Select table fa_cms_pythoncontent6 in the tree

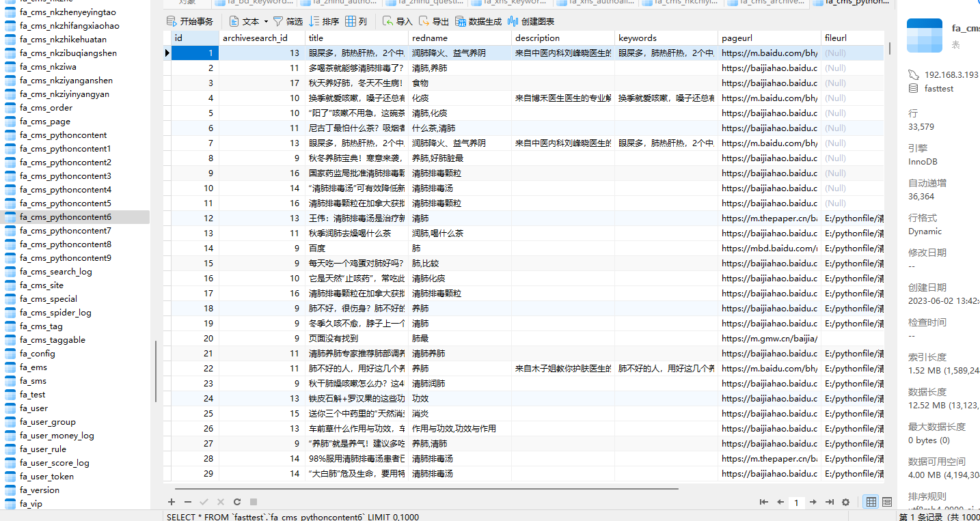pyautogui.click(x=66, y=217)
